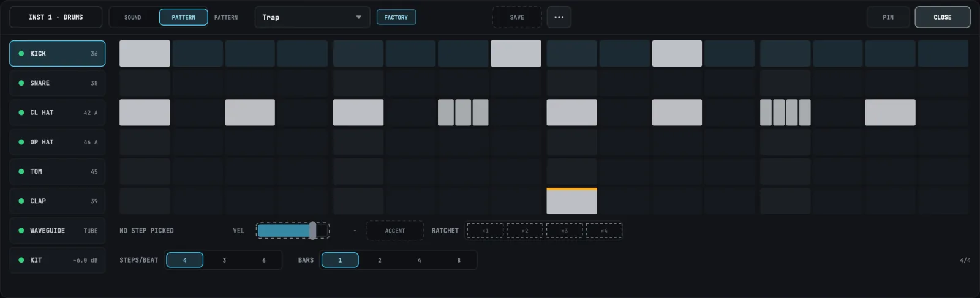The height and width of the screenshot is (298, 980).
Task: Click the green dot on the KIT row
Action: [21, 260]
